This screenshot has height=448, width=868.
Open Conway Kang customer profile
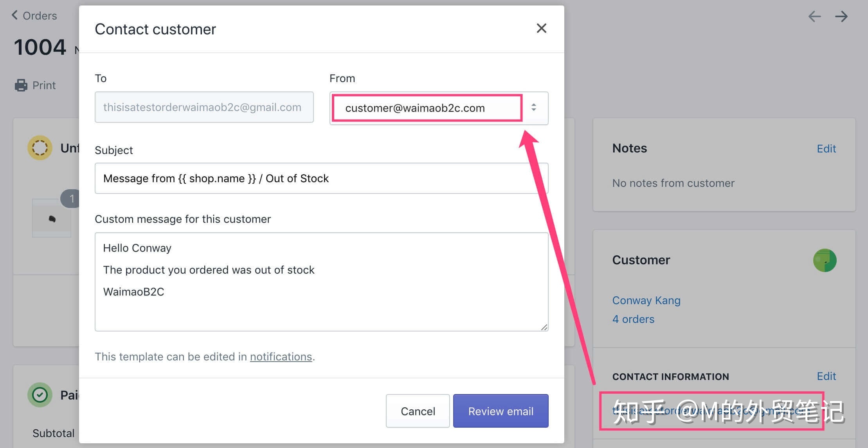click(x=646, y=300)
